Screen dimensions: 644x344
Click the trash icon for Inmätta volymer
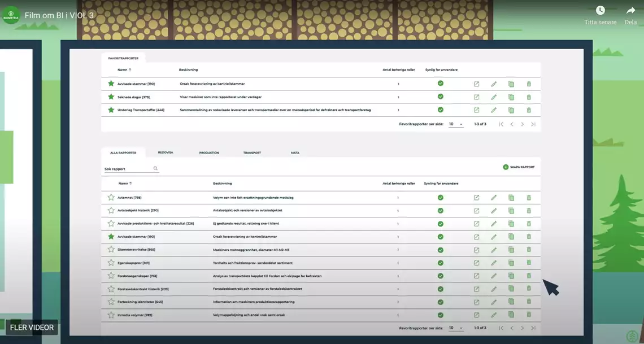pos(529,315)
